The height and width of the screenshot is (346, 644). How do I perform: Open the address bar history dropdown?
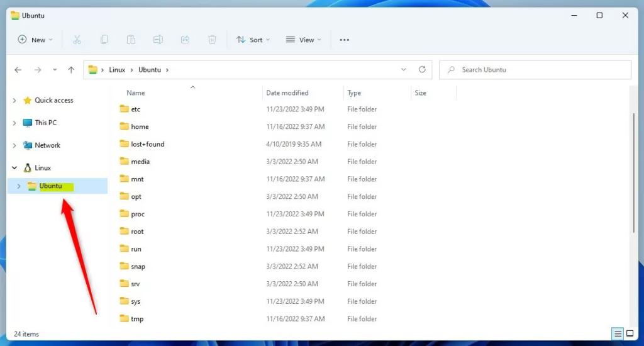404,70
